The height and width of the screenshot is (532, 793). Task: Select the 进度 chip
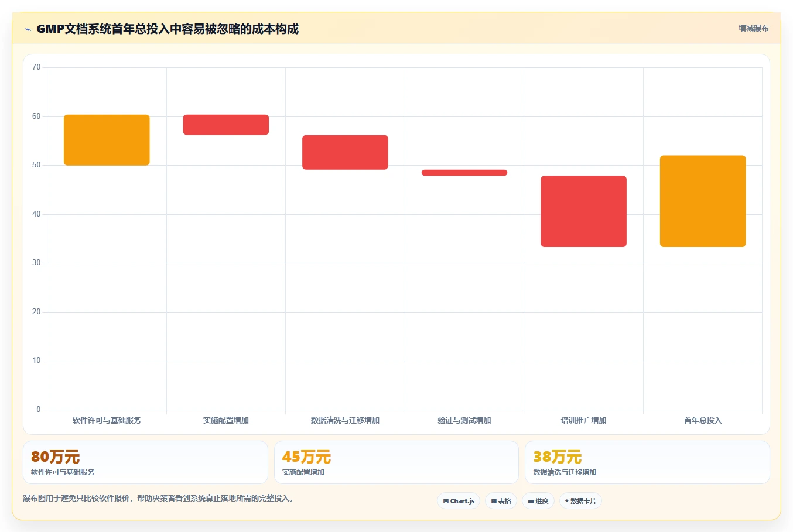coord(538,501)
